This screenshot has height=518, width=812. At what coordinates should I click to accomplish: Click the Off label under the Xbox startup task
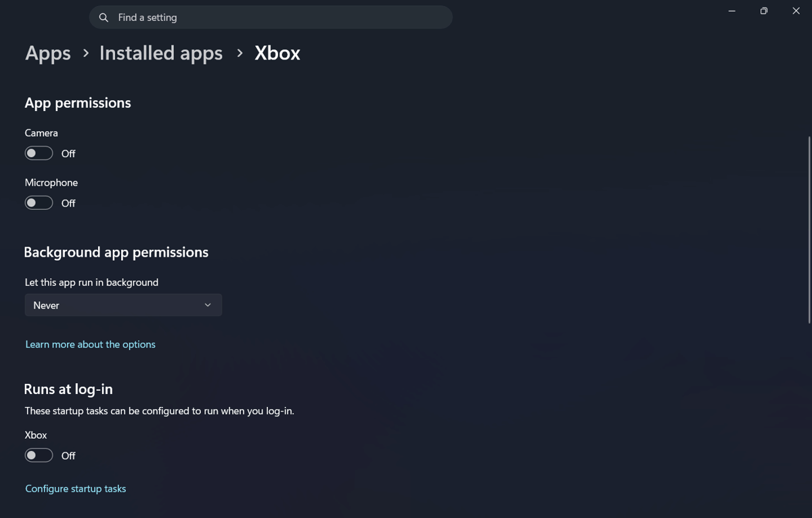pyautogui.click(x=68, y=455)
